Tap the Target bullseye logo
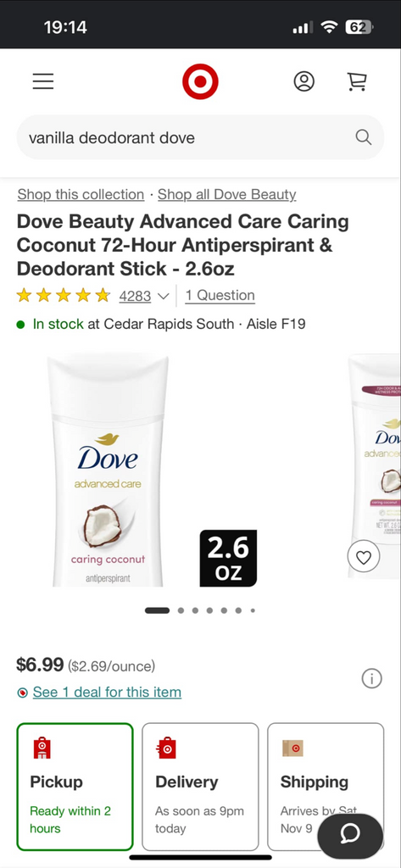The image size is (401, 868). pyautogui.click(x=200, y=81)
